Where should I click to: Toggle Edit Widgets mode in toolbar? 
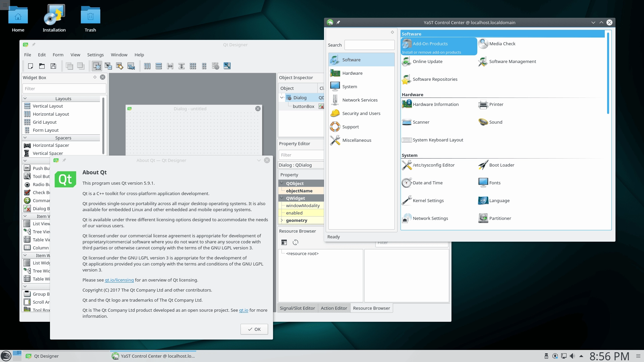tap(97, 66)
